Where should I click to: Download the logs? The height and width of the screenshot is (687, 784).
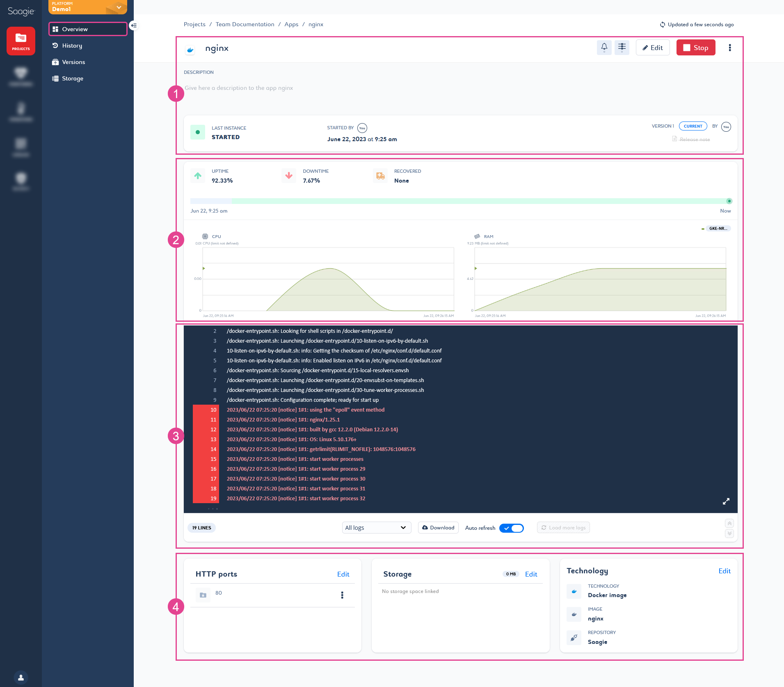click(x=438, y=528)
